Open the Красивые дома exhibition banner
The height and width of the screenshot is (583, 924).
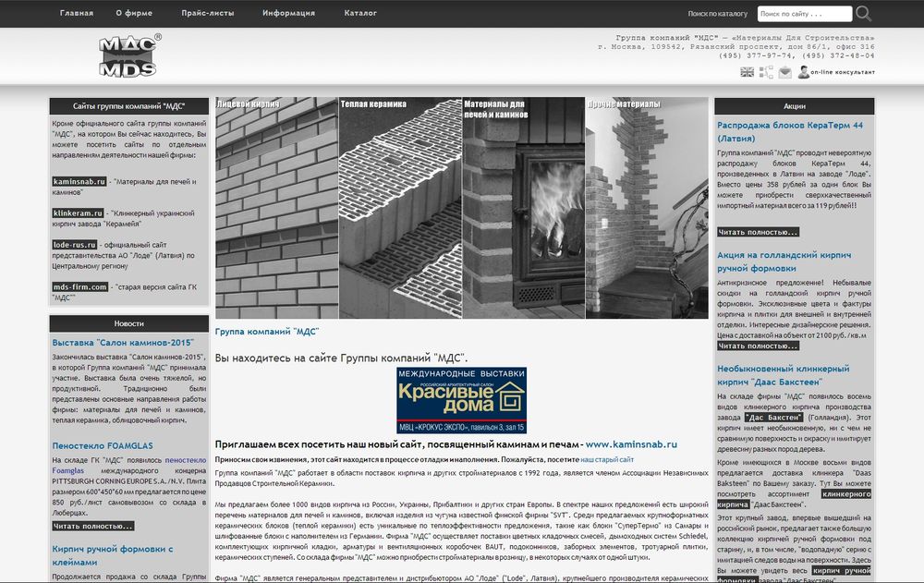point(461,400)
